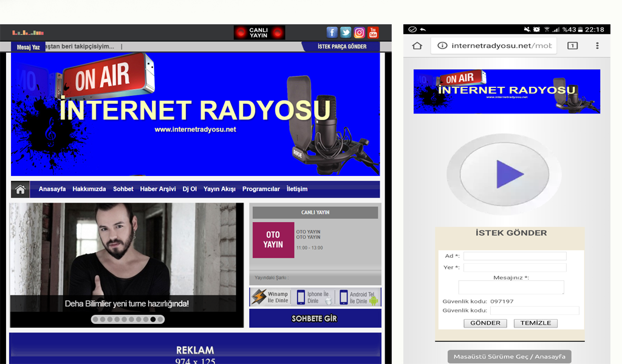The width and height of the screenshot is (622, 364).
Task: Open the İSTEK PARÇA GÖNDER tab
Action: point(342,47)
